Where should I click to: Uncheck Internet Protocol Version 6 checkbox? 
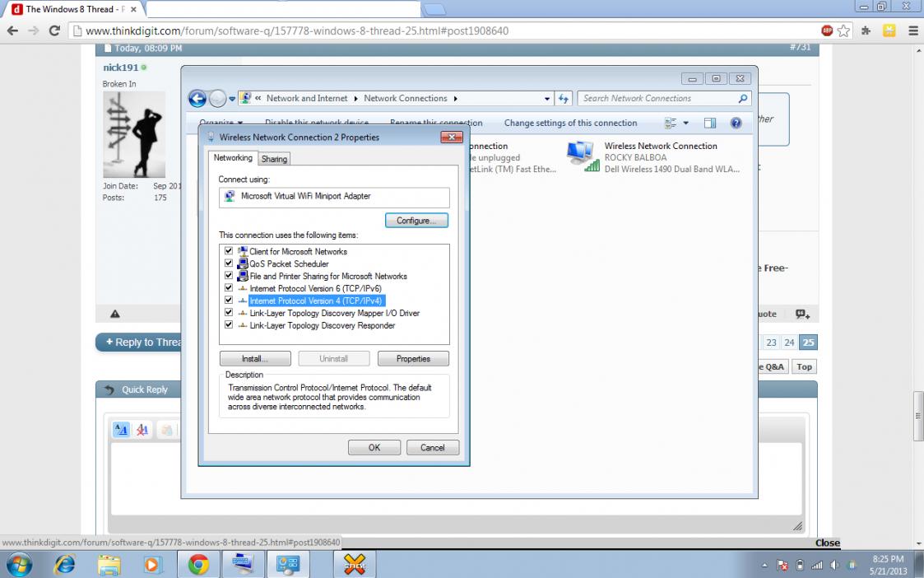[229, 288]
